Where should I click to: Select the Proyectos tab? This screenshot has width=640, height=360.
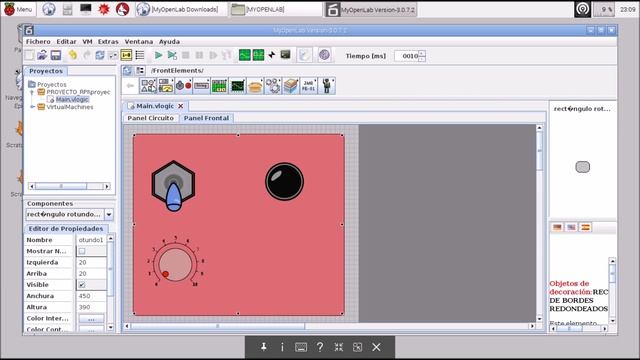[x=46, y=71]
